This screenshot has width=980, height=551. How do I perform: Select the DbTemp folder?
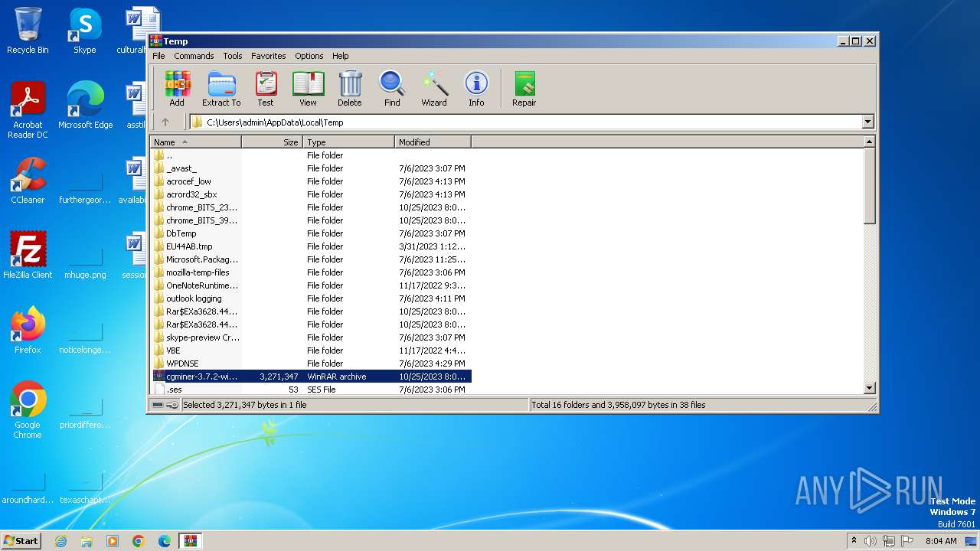click(311, 233)
